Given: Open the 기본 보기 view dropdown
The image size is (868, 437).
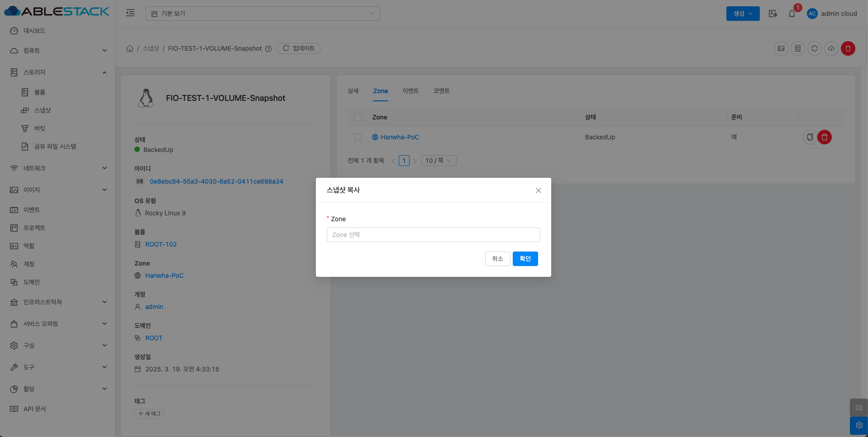Looking at the screenshot, I should tap(262, 14).
